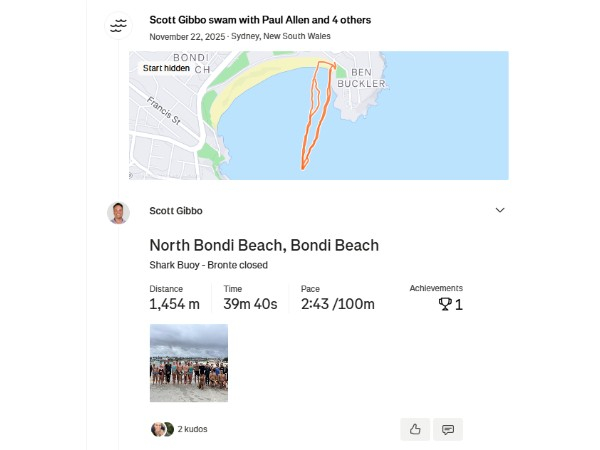This screenshot has height=450, width=600.
Task: Click Scott Gibbo name beside avatar
Action: pos(176,211)
